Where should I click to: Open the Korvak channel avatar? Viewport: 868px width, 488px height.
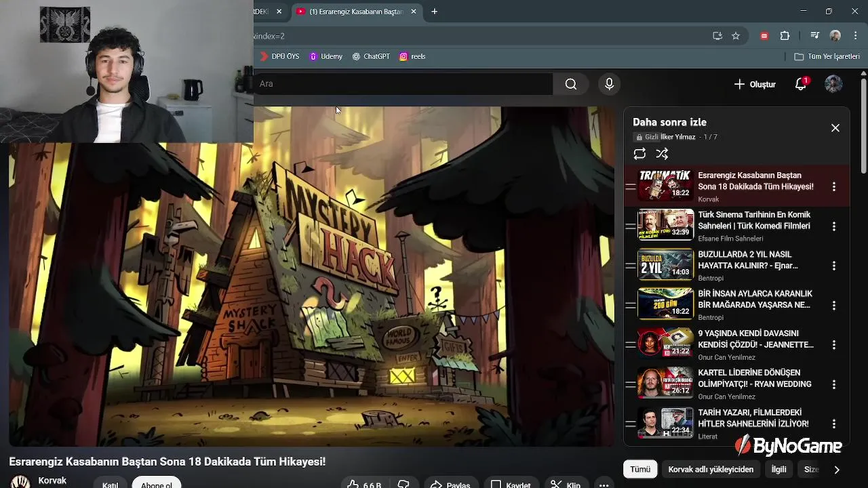point(20,482)
